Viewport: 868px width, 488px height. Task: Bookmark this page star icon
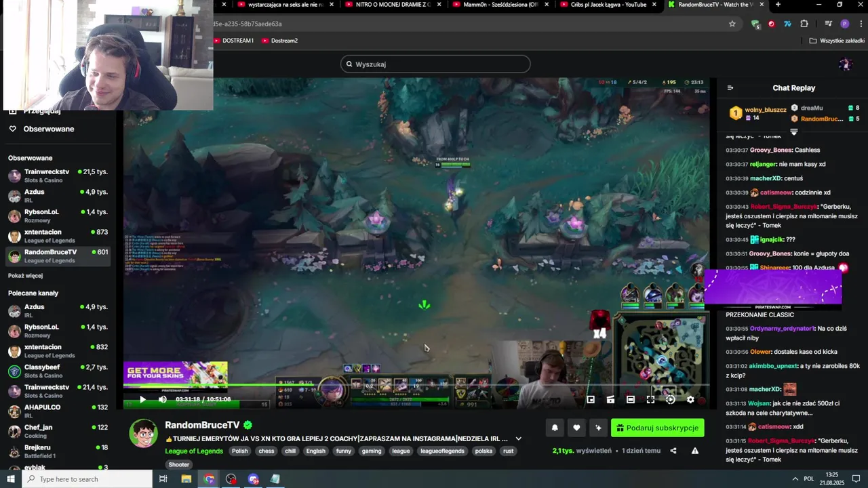point(732,24)
